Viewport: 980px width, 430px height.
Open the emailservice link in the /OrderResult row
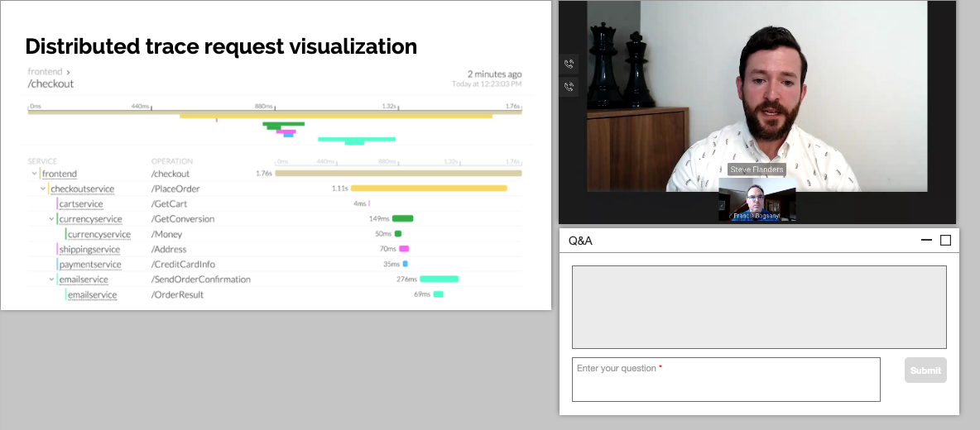click(93, 294)
